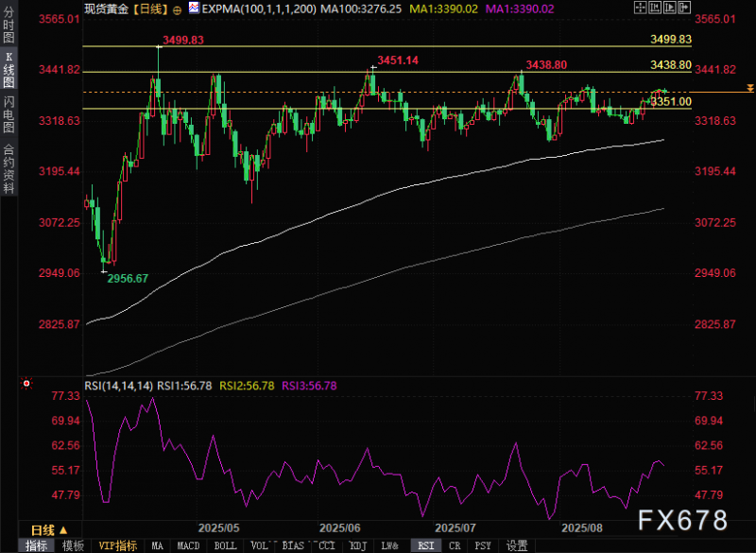Click the EXPMA chart indicator icon
Image resolution: width=756 pixels, height=553 pixels.
pyautogui.click(x=194, y=8)
